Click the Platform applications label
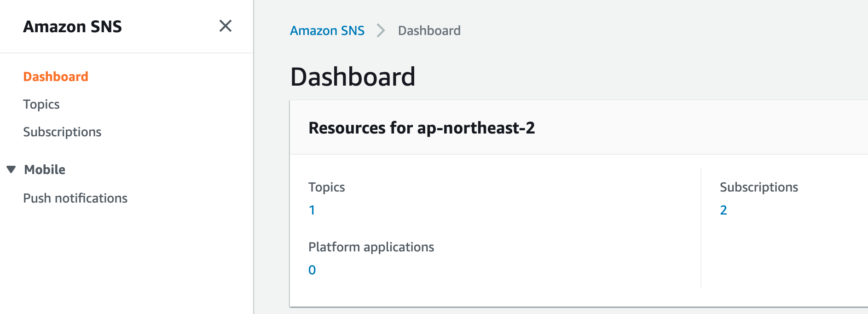The width and height of the screenshot is (868, 314). click(371, 247)
